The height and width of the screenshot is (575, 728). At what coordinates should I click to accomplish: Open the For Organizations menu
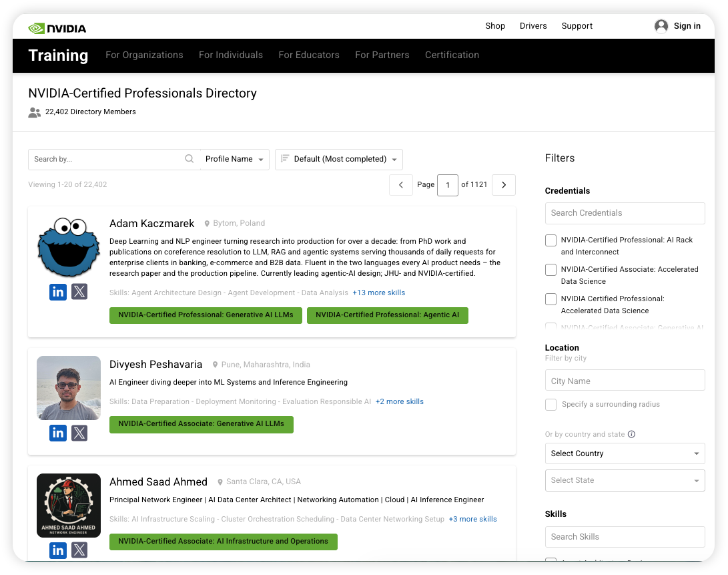144,55
